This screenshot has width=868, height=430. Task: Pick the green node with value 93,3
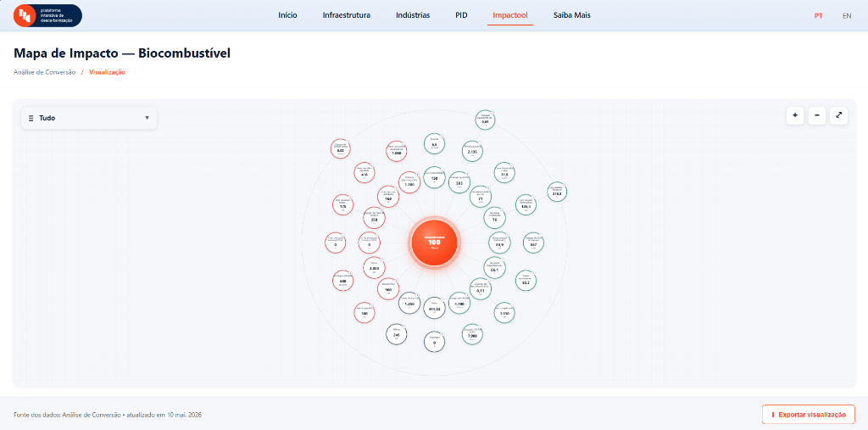[526, 281]
